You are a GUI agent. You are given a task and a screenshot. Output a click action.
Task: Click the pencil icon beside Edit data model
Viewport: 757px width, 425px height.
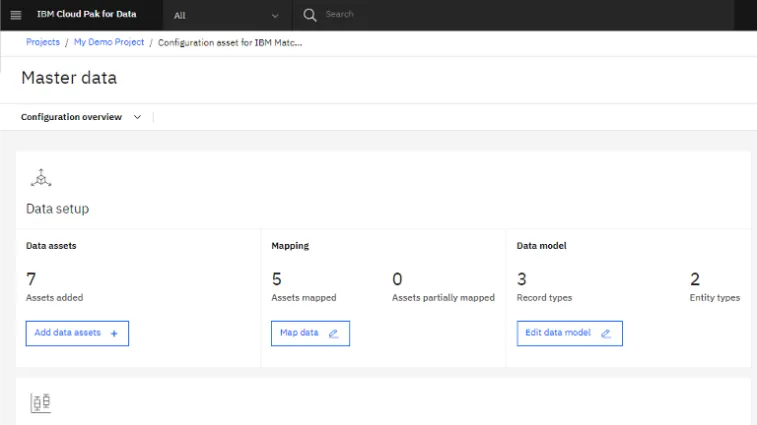tap(606, 333)
